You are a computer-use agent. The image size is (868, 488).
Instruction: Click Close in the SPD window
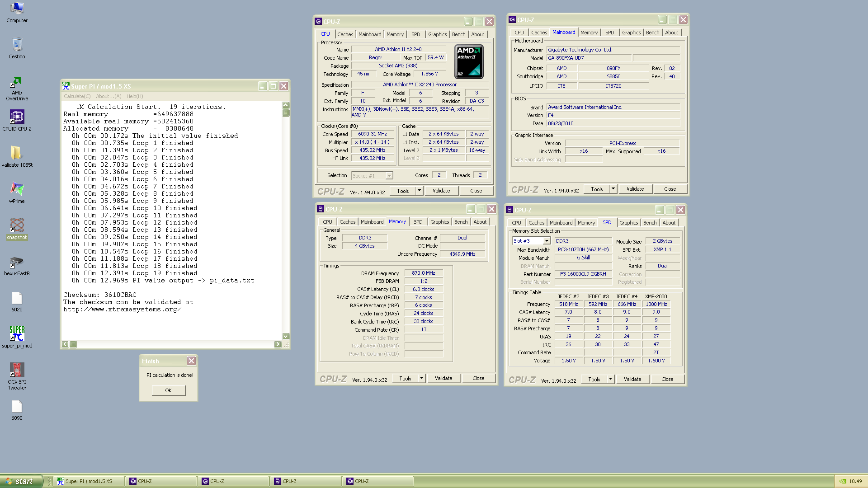[x=667, y=379]
